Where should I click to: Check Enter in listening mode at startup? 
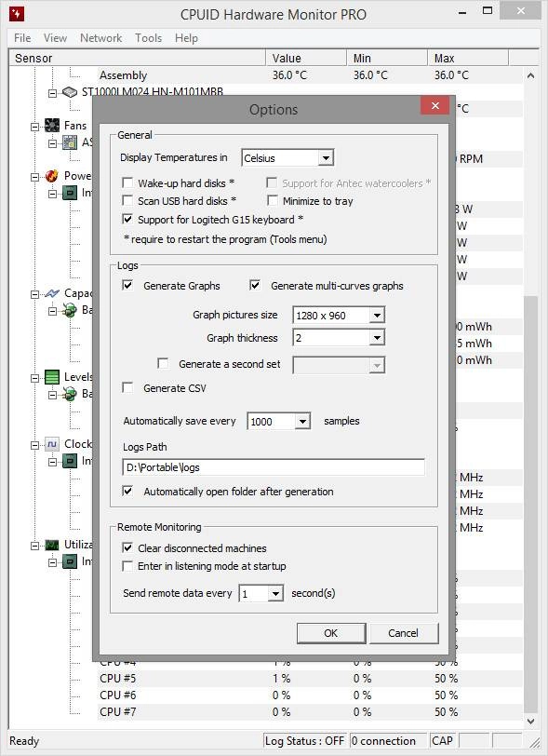pyautogui.click(x=127, y=565)
